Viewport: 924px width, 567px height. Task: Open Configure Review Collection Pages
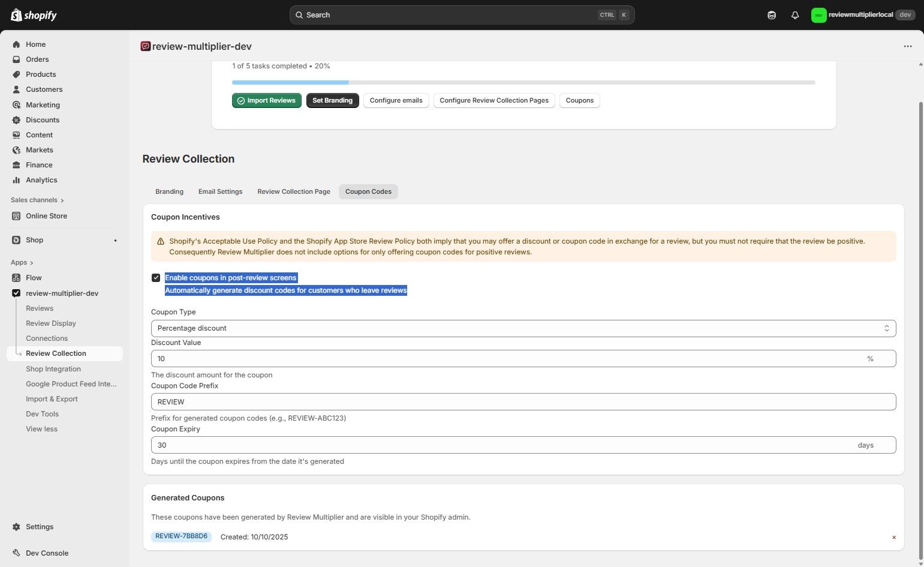[x=493, y=100]
